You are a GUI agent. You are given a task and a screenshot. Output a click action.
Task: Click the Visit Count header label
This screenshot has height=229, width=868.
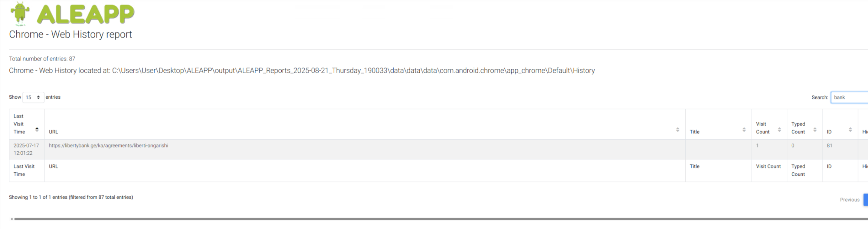coord(762,128)
